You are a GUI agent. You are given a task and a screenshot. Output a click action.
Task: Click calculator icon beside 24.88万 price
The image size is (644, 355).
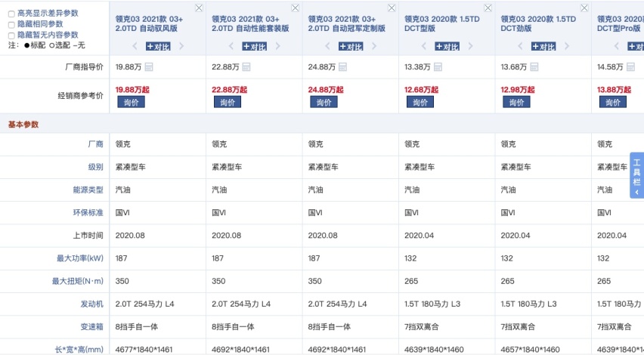point(342,67)
